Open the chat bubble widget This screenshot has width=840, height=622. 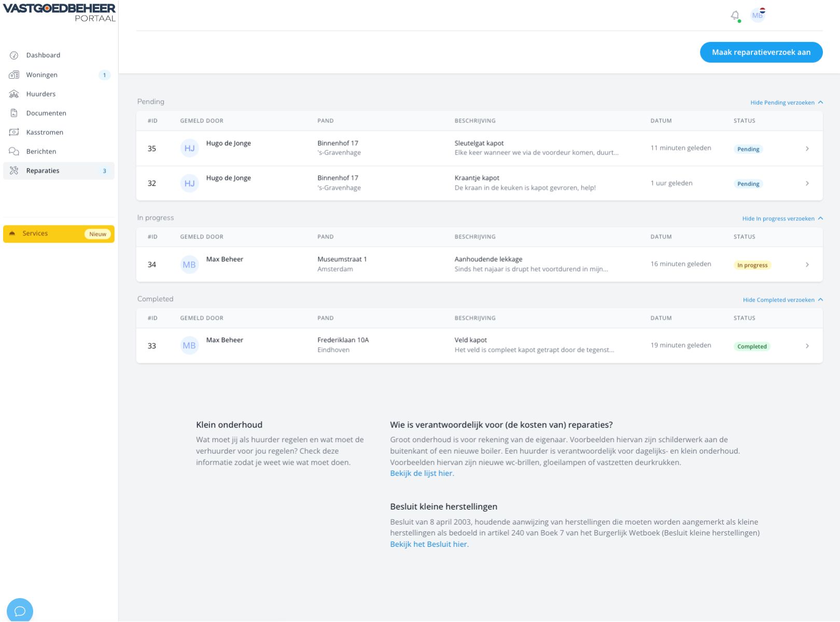pos(20,611)
